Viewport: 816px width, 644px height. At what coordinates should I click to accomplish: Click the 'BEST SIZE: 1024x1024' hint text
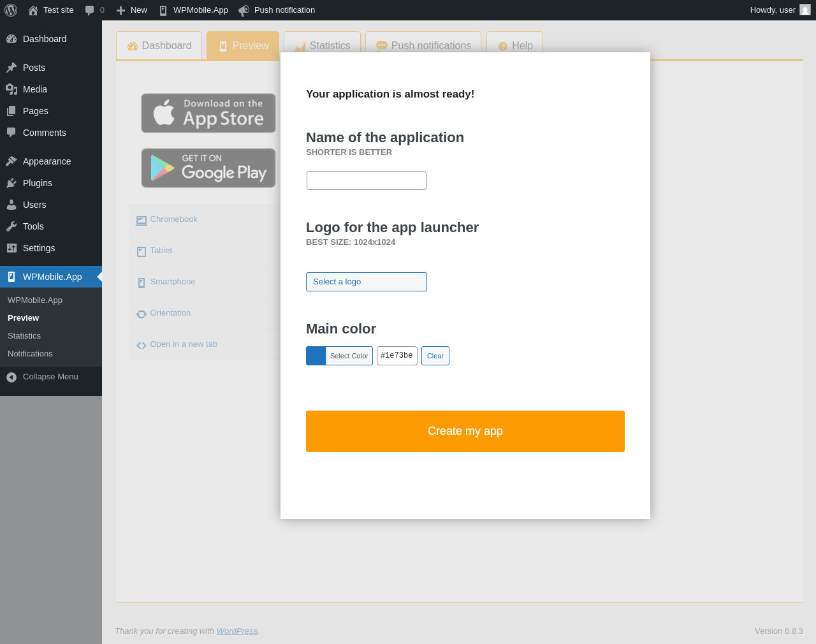pyautogui.click(x=351, y=242)
